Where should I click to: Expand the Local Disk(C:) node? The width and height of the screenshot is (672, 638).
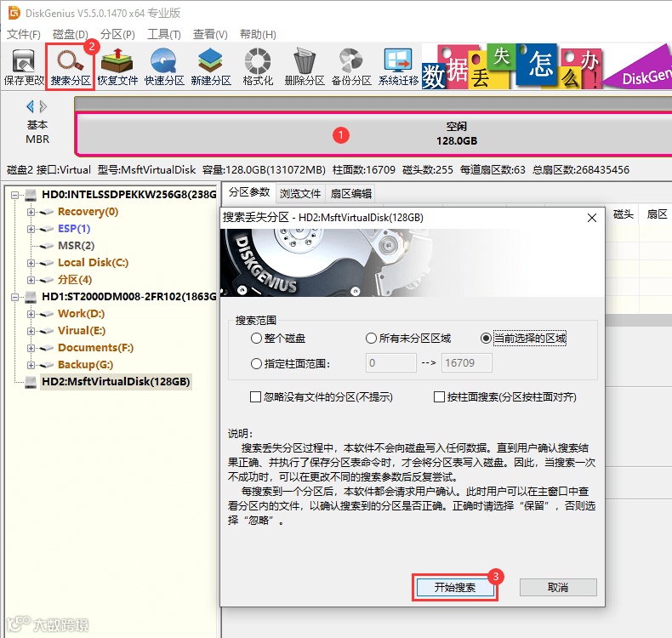[x=31, y=263]
